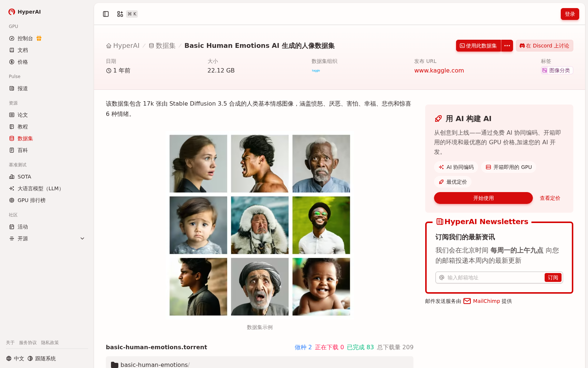Expand the 开源 section chevron

[82, 238]
